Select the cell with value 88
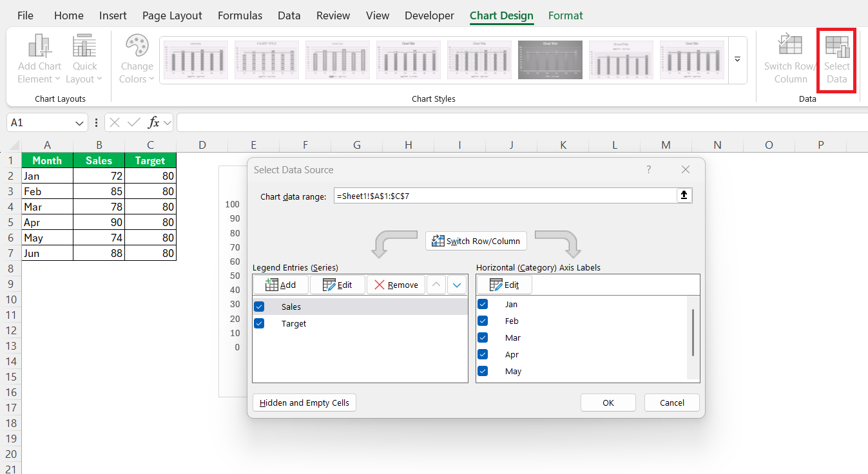Screen dimensions: 868x474 click(99, 253)
